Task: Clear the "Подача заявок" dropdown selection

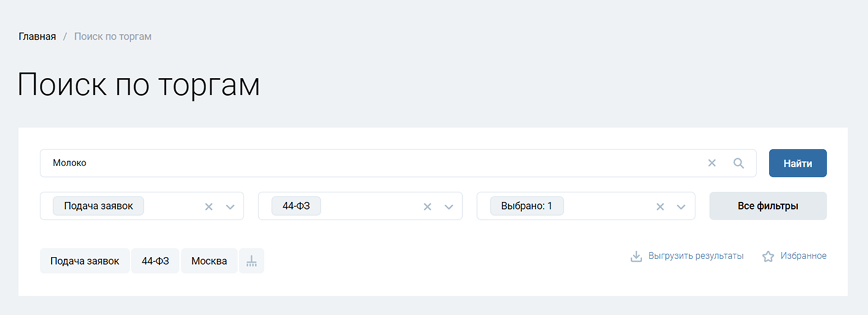Action: coord(209,207)
